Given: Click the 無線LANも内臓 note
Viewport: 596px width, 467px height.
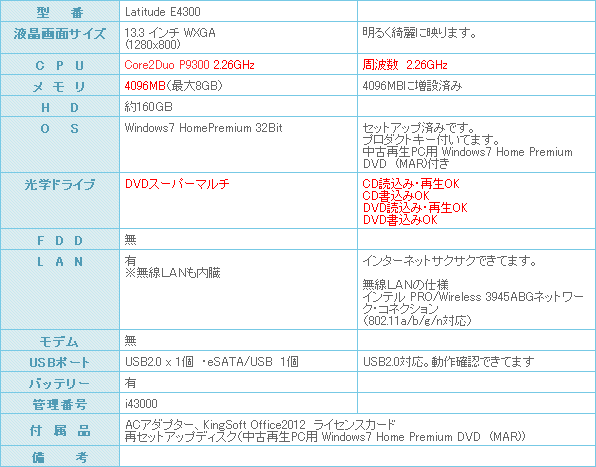Looking at the screenshot, I should [x=173, y=273].
